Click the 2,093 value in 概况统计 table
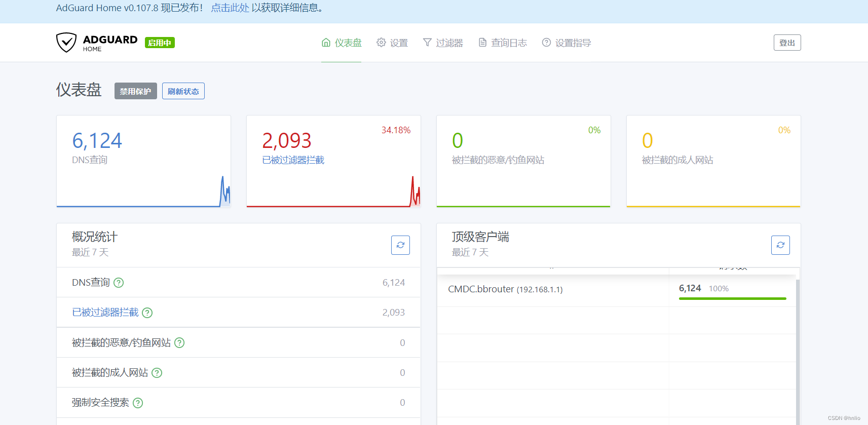Screen dimensions: 868x425 click(x=394, y=313)
